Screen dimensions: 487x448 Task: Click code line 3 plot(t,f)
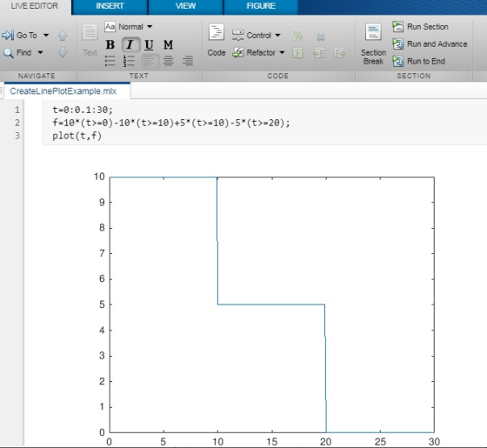point(77,136)
